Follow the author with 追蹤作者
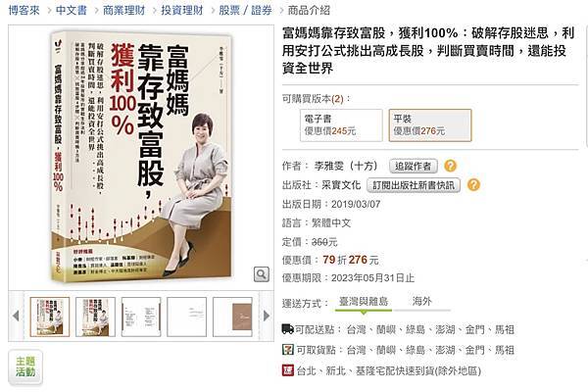Viewport: 588px width, 392px height. (x=414, y=166)
